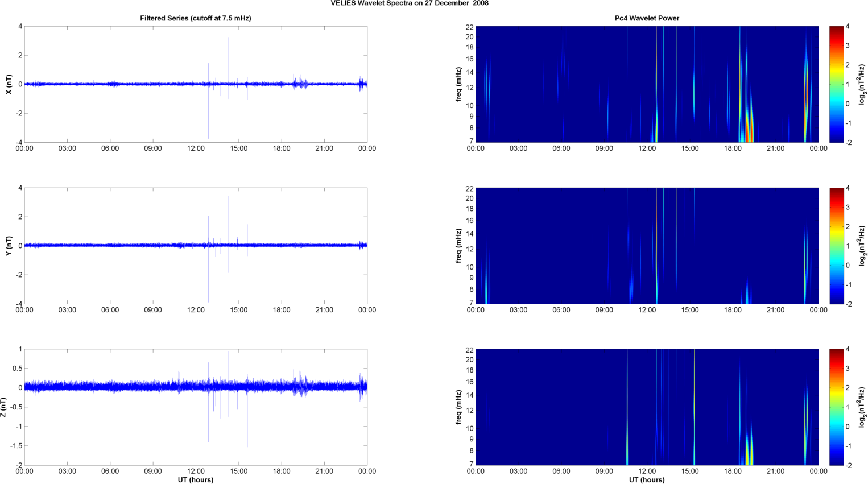Click the colorbar beside the middle wavelet spectrum
Screen dimensions: 868x484
click(836, 246)
